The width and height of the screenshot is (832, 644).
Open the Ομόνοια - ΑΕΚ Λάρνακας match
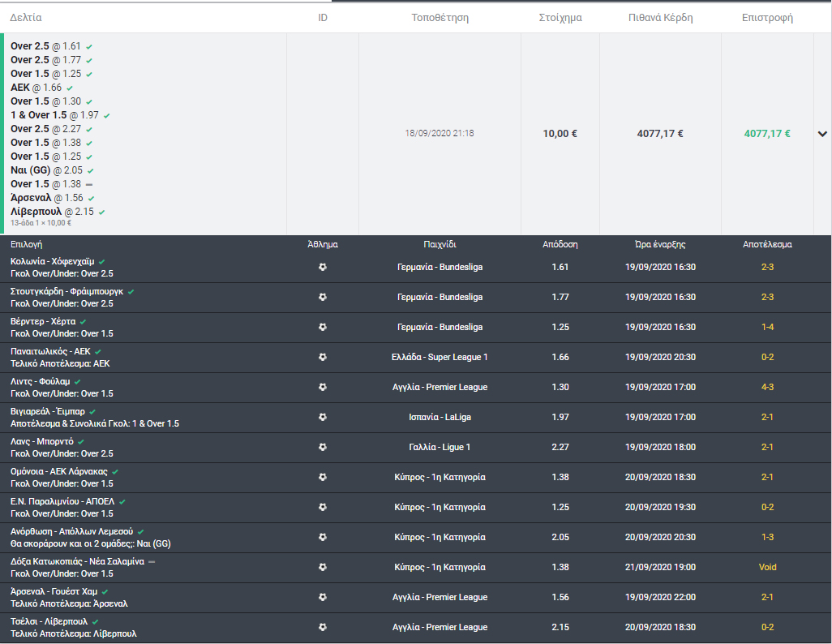[59, 471]
